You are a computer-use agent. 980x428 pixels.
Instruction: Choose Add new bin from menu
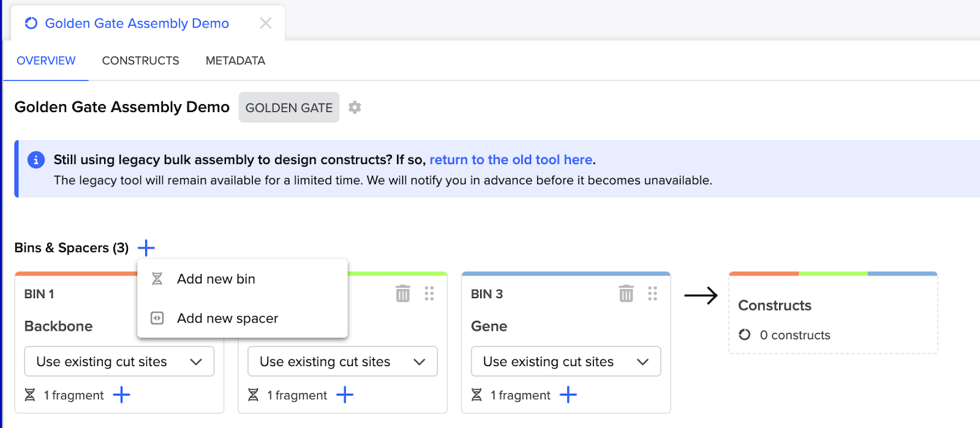tap(216, 279)
